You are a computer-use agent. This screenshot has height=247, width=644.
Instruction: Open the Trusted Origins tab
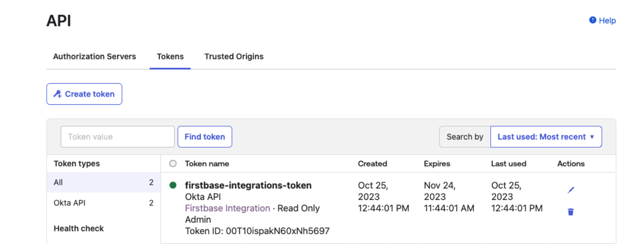click(x=234, y=57)
